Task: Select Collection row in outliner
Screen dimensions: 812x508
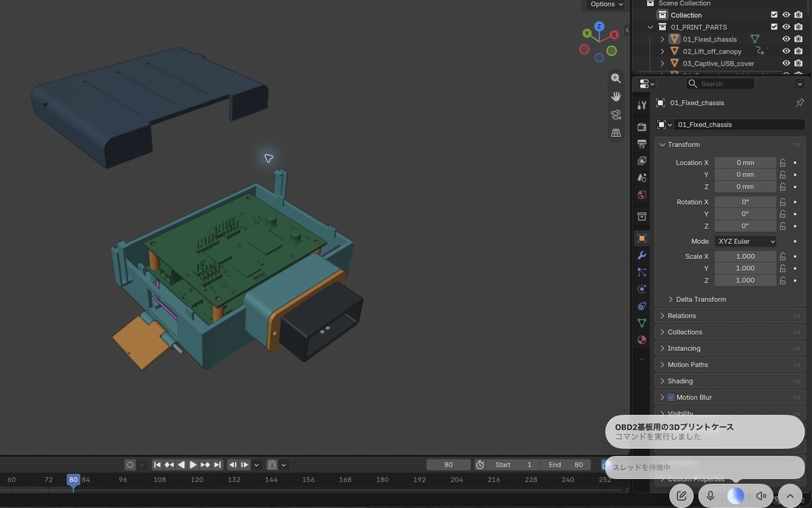Action: point(686,15)
